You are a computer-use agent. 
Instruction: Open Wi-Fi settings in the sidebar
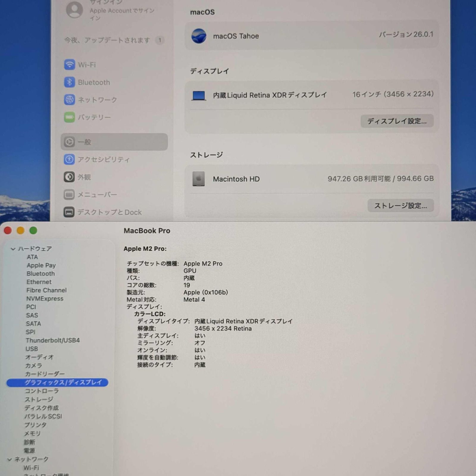click(x=86, y=65)
